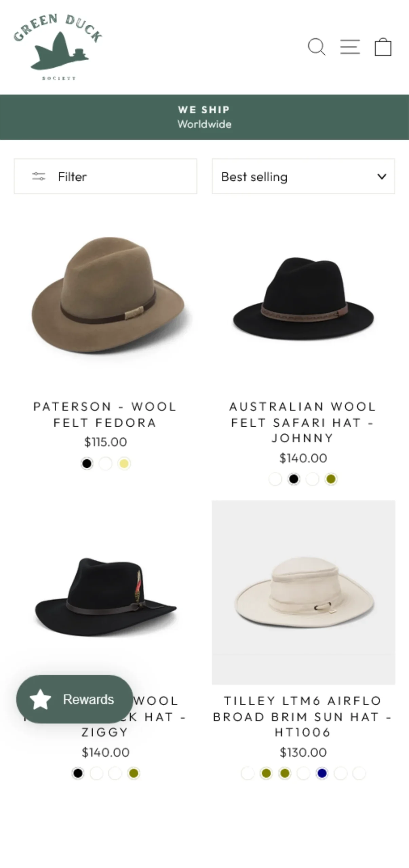409x868 pixels.
Task: Open the Filter panel button
Action: [x=105, y=176]
